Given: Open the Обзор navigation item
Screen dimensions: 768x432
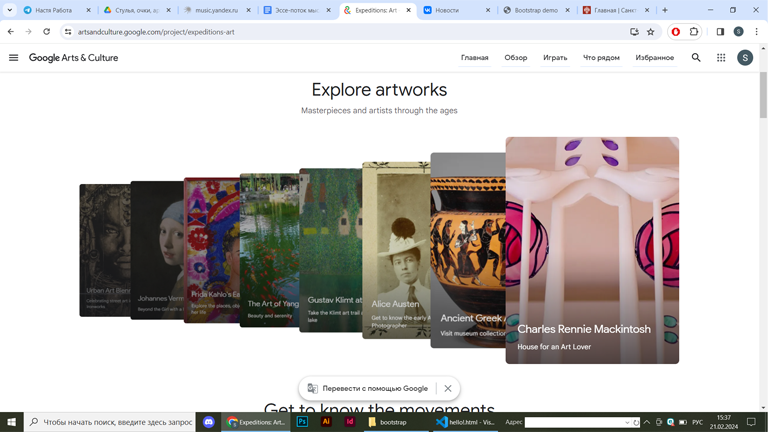Looking at the screenshot, I should click(516, 58).
